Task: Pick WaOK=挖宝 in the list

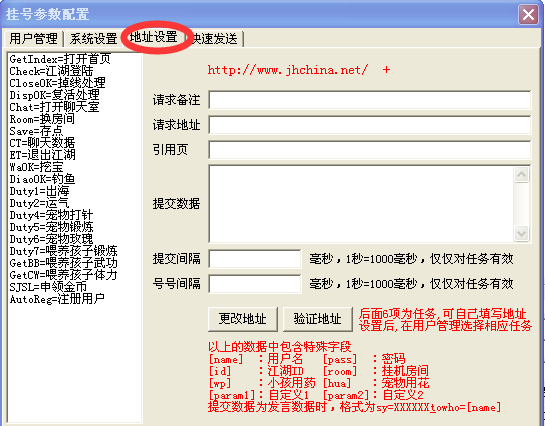Action: point(36,167)
